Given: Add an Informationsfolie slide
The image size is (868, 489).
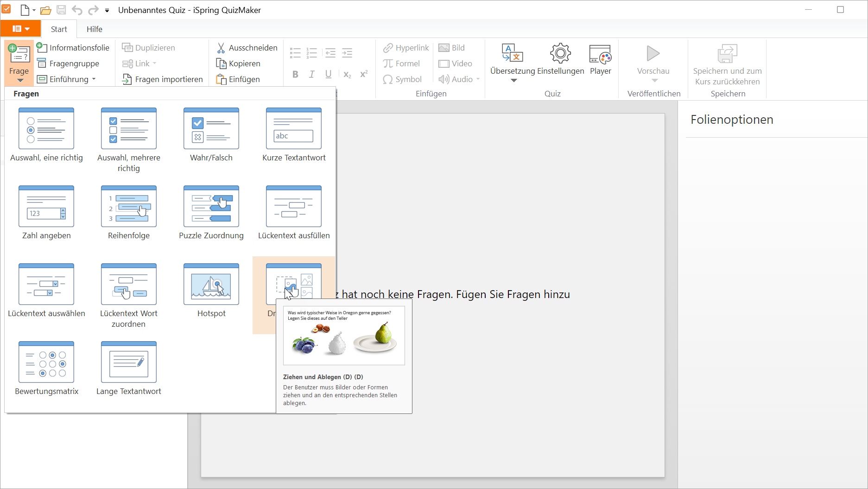Looking at the screenshot, I should [x=73, y=48].
